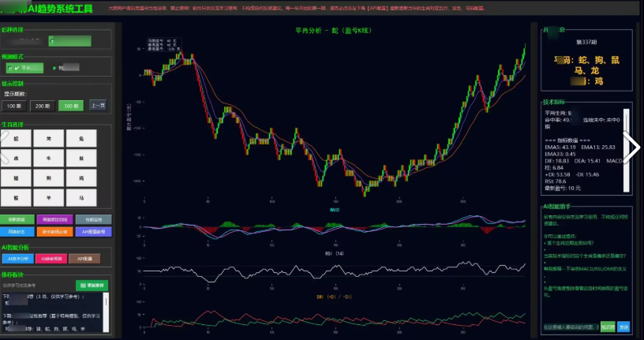
Task: Click the brown API配置 button
Action: click(x=84, y=258)
